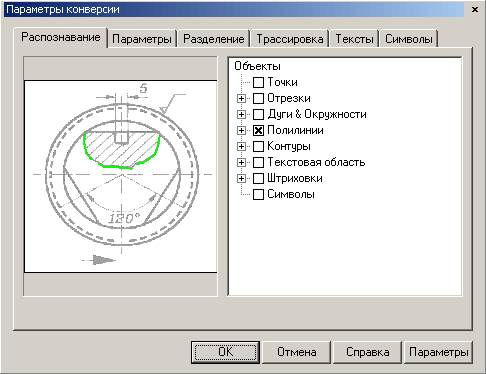The image size is (486, 374).
Task: Expand the Штриховки tree node
Action: (241, 178)
